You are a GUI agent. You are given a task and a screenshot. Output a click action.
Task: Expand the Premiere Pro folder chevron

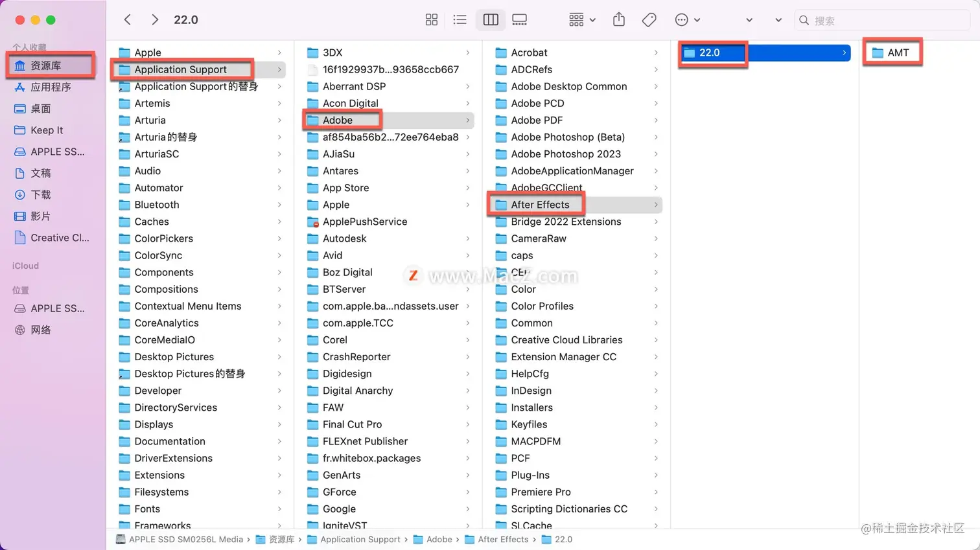tap(656, 492)
